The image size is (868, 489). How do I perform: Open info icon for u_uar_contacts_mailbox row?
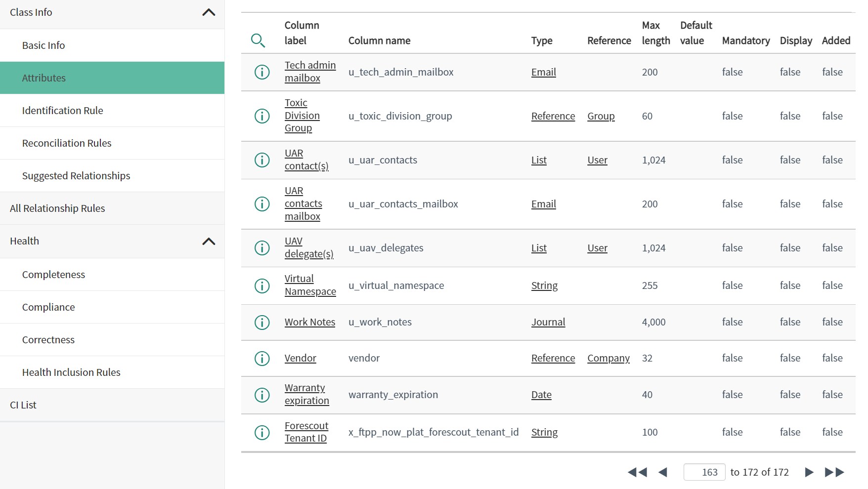262,204
